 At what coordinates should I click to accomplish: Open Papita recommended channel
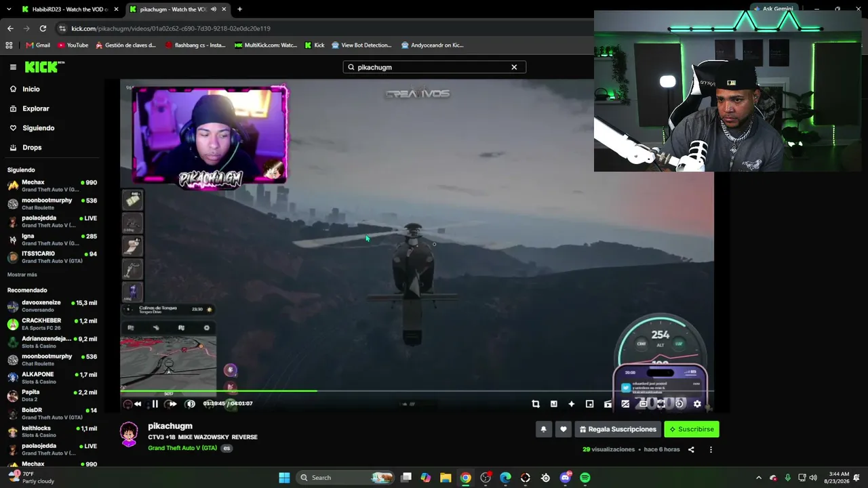(52, 395)
